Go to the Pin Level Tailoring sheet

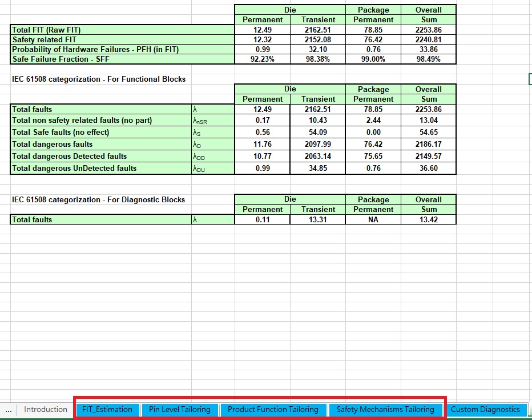point(180,409)
